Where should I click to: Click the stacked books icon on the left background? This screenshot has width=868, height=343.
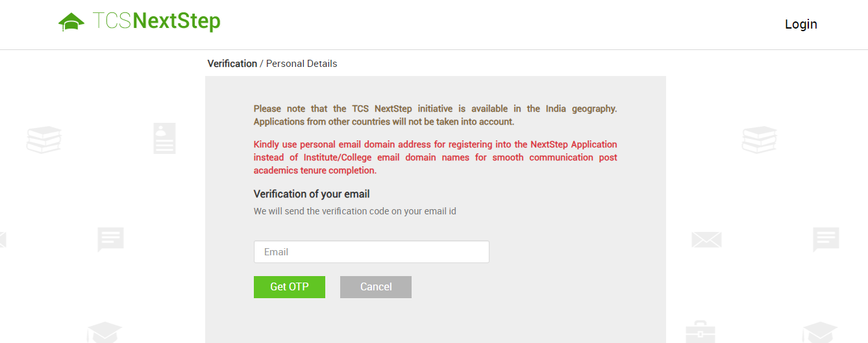point(44,140)
